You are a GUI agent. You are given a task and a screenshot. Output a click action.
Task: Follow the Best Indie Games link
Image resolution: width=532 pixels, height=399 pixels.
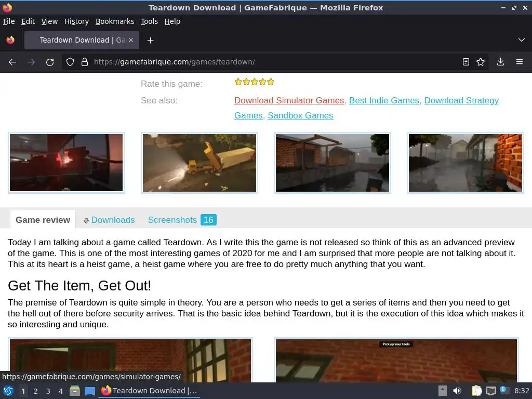pos(384,100)
